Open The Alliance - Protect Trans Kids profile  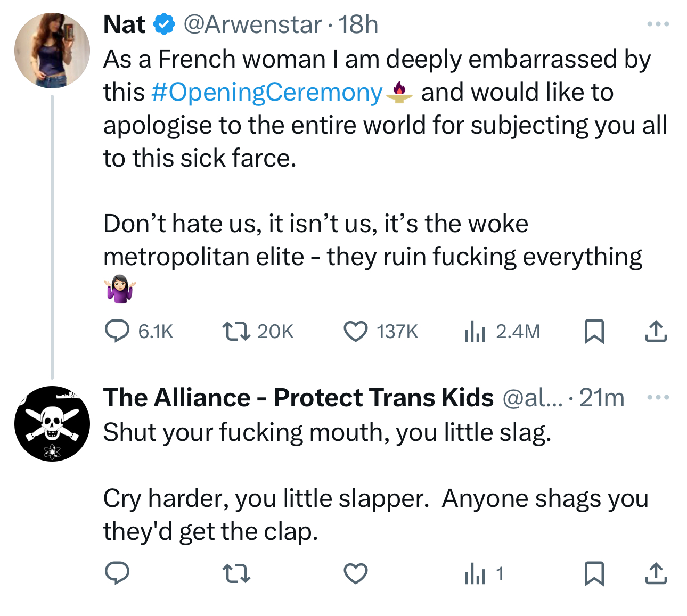click(298, 398)
